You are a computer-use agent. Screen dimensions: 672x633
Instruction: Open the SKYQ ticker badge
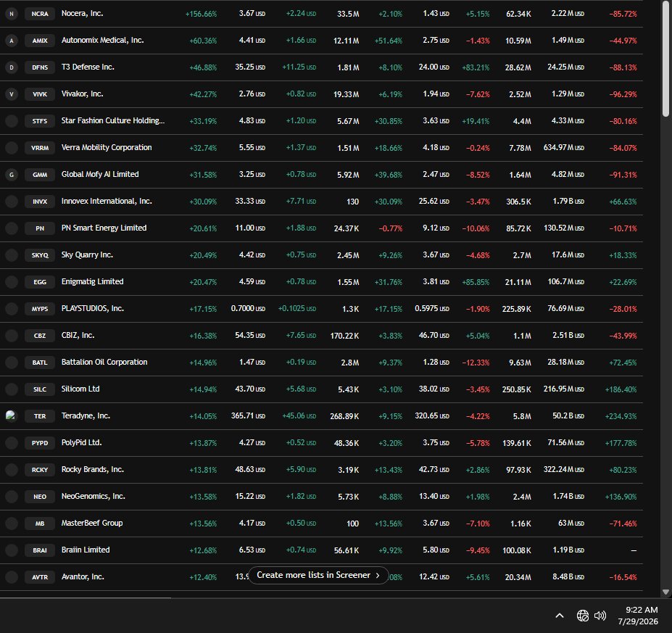(40, 255)
